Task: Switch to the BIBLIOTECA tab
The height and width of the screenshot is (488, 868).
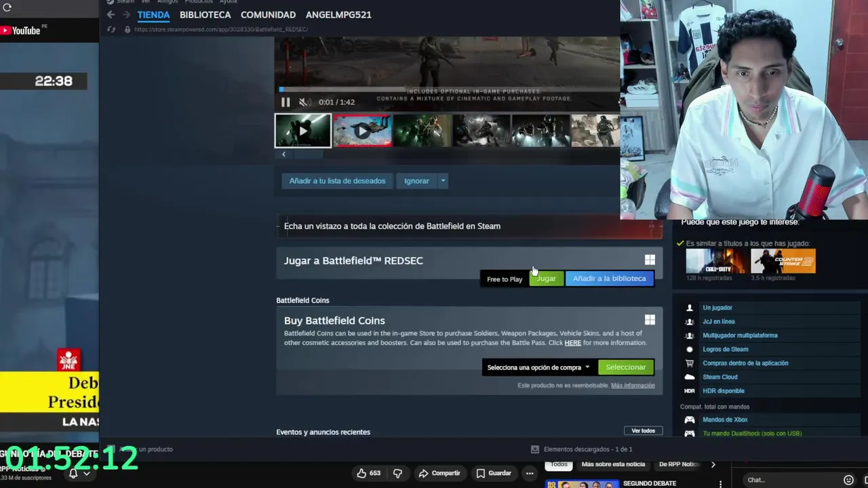Action: [x=205, y=14]
